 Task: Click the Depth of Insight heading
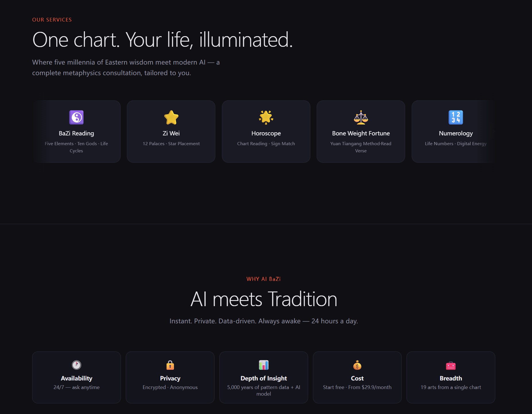point(264,378)
